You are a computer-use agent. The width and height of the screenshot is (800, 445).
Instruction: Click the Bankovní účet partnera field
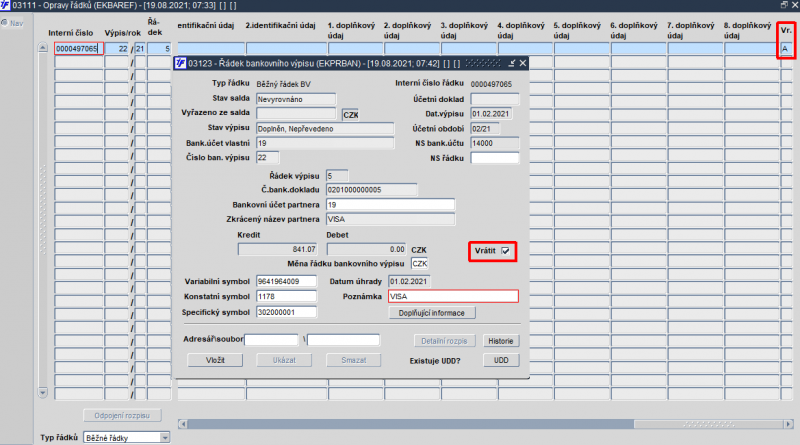click(390, 205)
